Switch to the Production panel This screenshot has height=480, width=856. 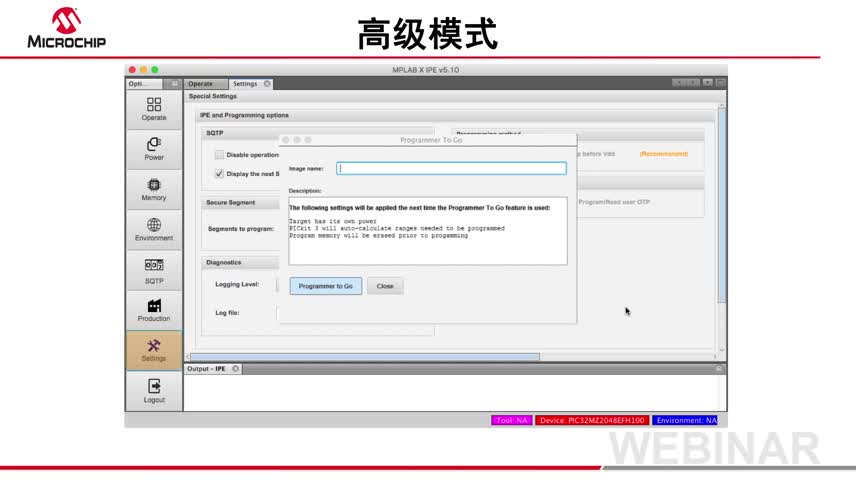tap(154, 310)
